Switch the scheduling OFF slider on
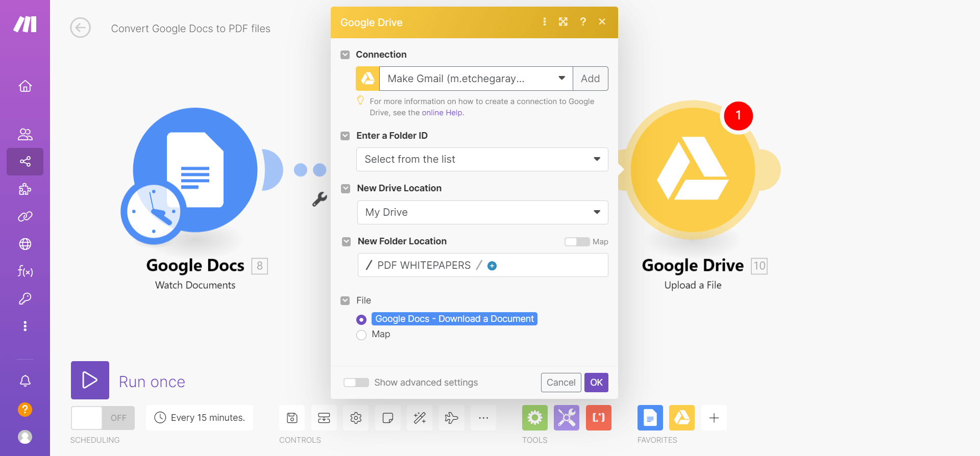 pos(103,418)
